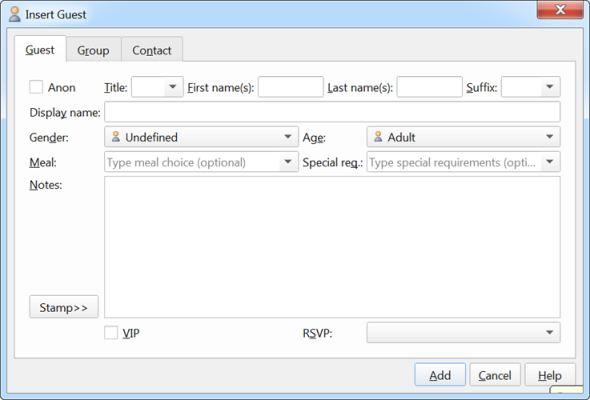
Task: Click inside the Notes text area
Action: pyautogui.click(x=332, y=247)
